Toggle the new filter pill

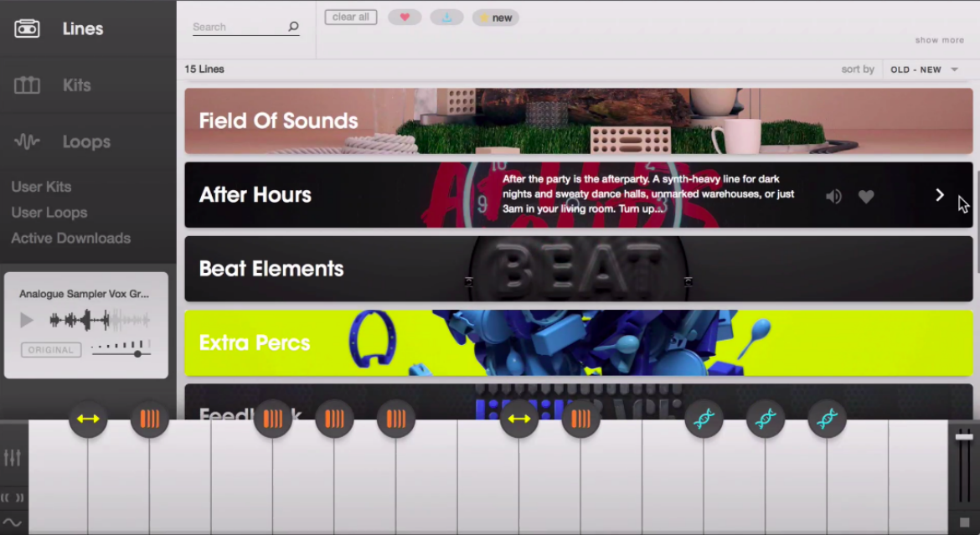(x=496, y=18)
